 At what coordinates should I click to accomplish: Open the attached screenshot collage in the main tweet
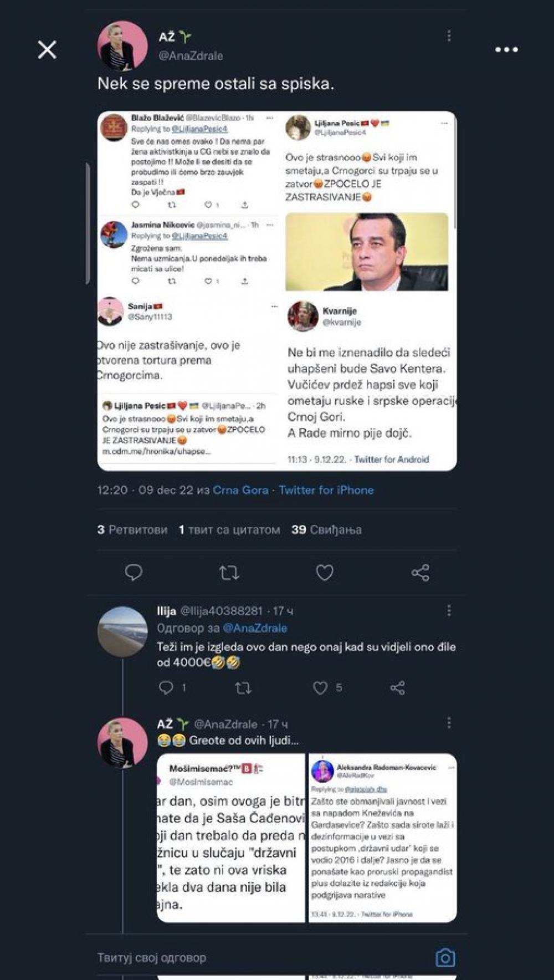[x=277, y=291]
